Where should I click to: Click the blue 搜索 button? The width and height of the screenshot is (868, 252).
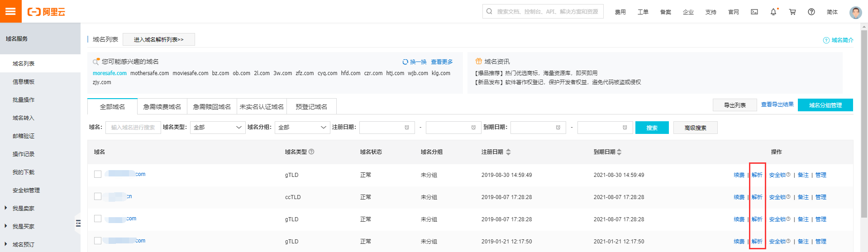[652, 128]
